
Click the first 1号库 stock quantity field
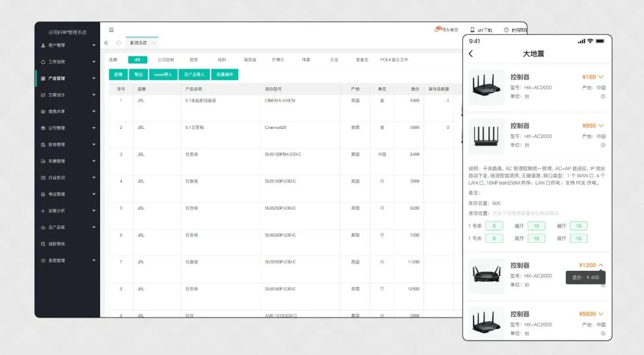(494, 226)
